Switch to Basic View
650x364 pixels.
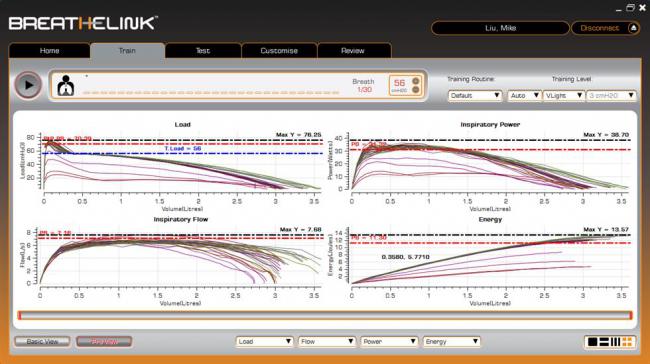click(x=42, y=342)
